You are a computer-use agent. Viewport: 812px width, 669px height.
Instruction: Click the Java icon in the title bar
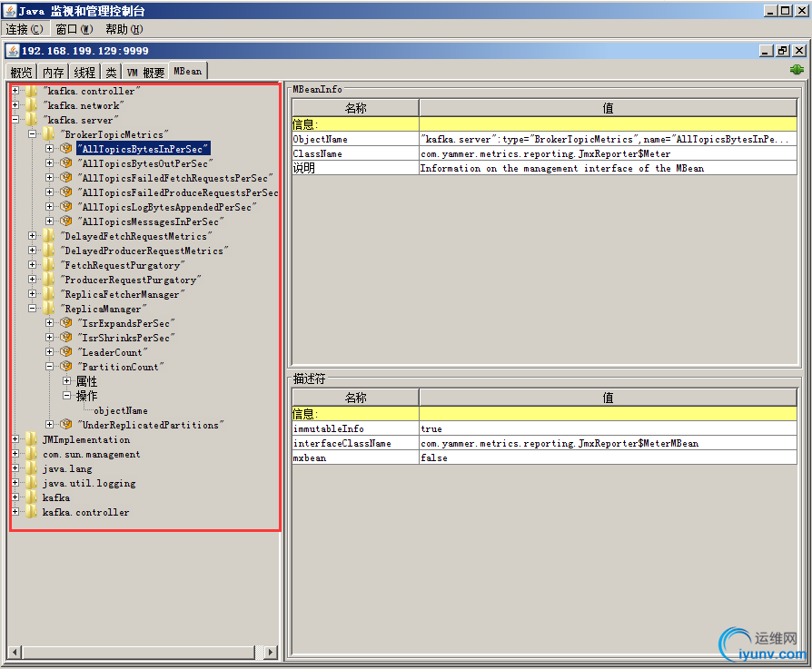[10, 10]
